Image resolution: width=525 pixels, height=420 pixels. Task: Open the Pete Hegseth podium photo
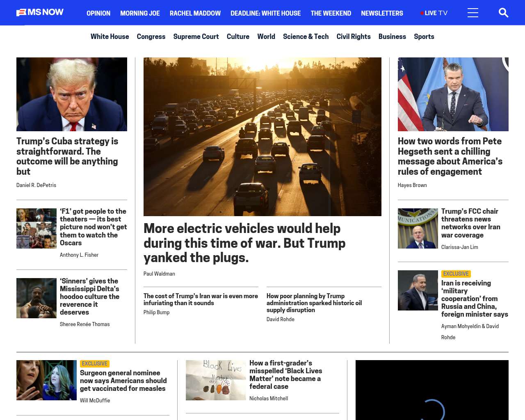click(x=453, y=94)
